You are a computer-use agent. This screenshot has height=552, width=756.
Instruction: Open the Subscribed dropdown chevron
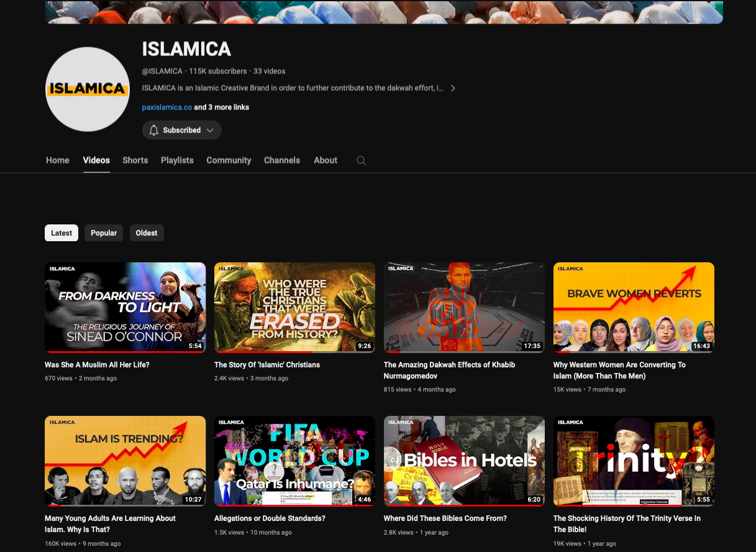tap(210, 130)
